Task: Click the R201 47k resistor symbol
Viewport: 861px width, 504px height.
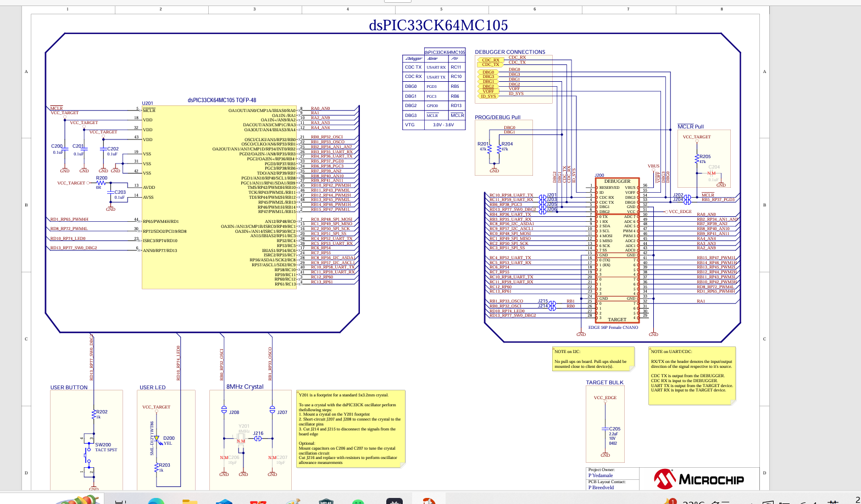Action: tap(490, 149)
